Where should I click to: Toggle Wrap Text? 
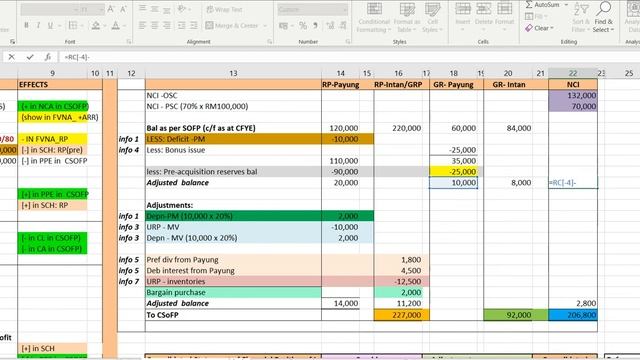click(224, 9)
